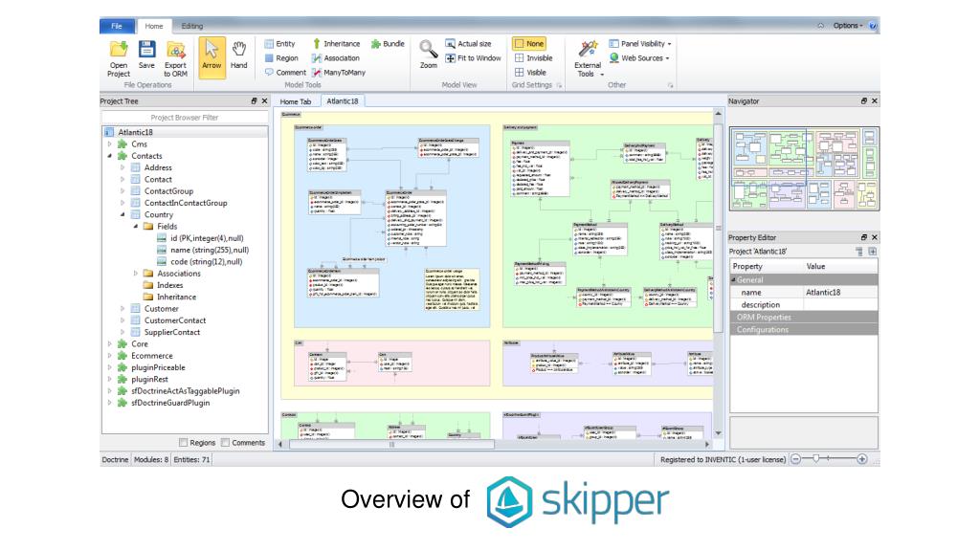Open Panel Visibility dropdown
Screen dimensions: 980x551
[x=640, y=44]
